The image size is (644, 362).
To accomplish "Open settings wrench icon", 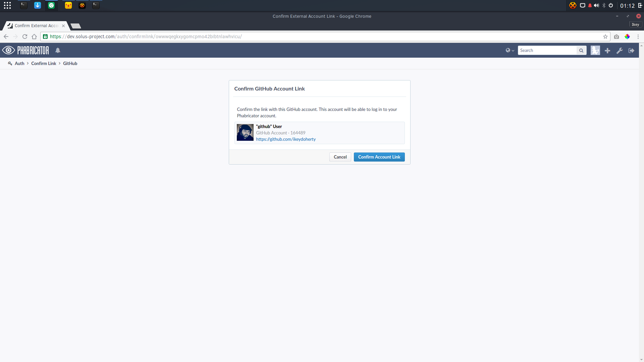I will (620, 50).
